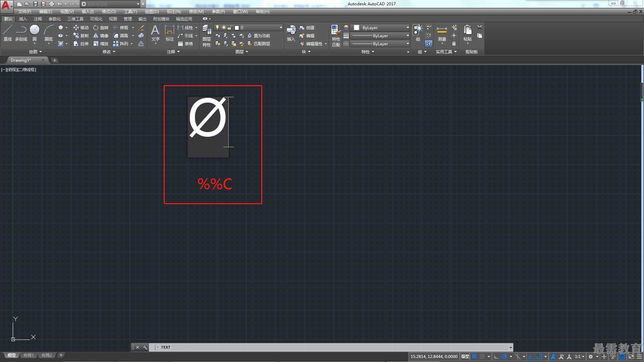Click the Erase tool icon
Viewport: 644px width, 362px height.
click(x=141, y=28)
